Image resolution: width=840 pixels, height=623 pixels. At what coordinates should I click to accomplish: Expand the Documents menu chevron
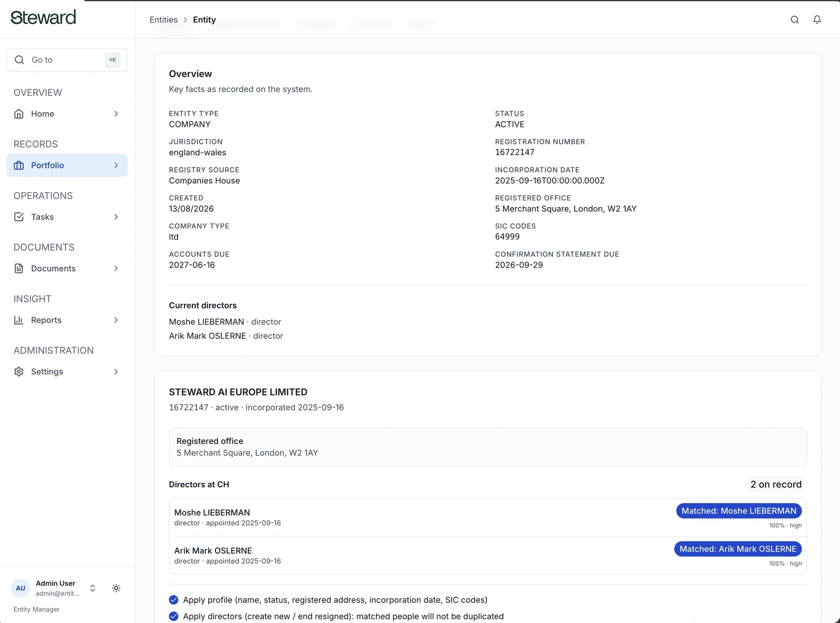pos(116,269)
